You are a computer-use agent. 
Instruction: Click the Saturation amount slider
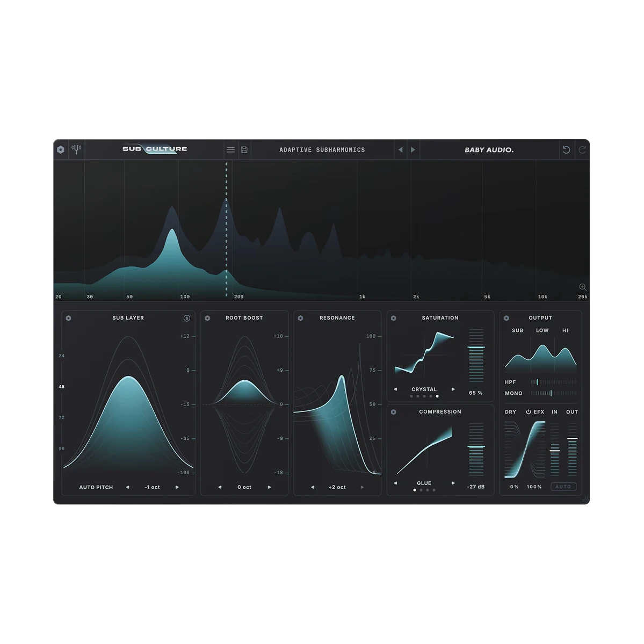(476, 355)
